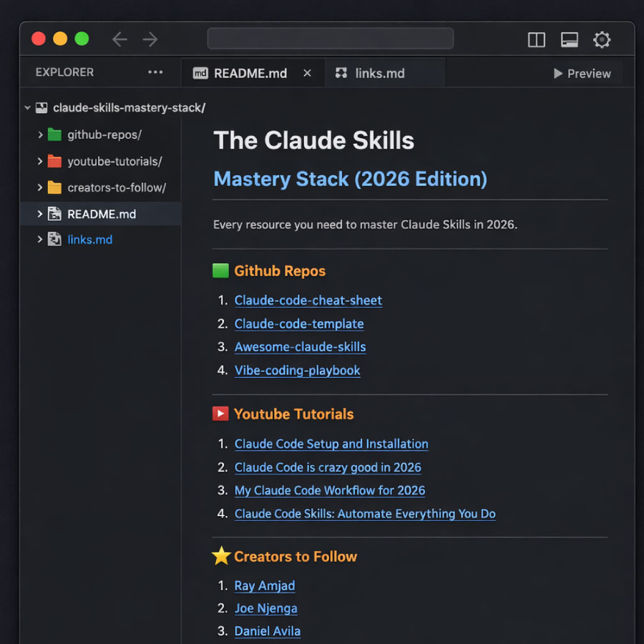The width and height of the screenshot is (644, 644).
Task: Go back with the left arrow
Action: coord(119,39)
